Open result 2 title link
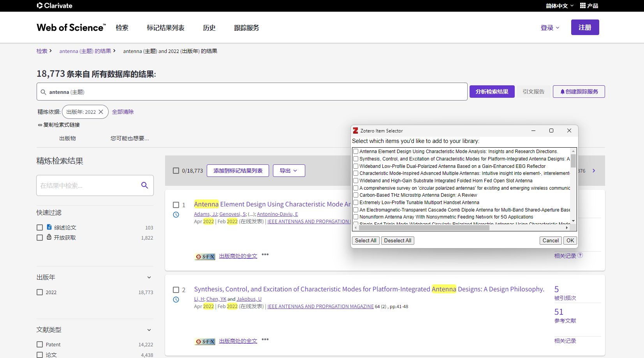644x358 pixels. (x=369, y=289)
